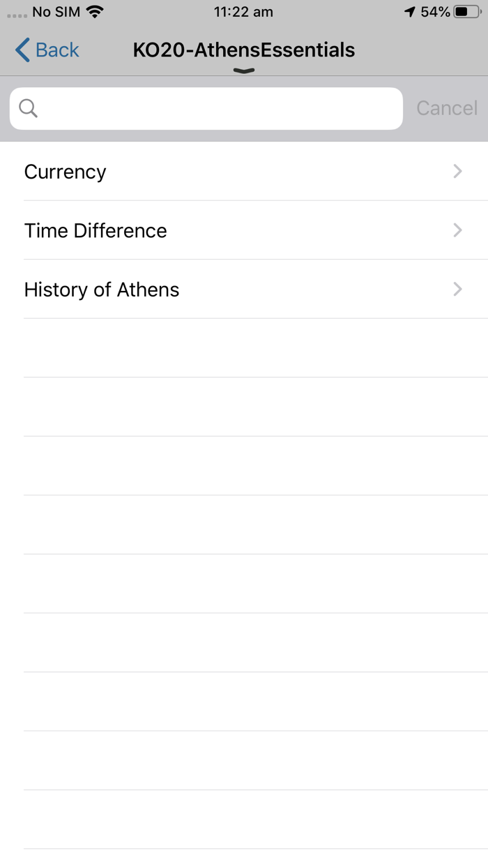Tap the first empty row below History of Athens
488x868 pixels.
tap(244, 348)
